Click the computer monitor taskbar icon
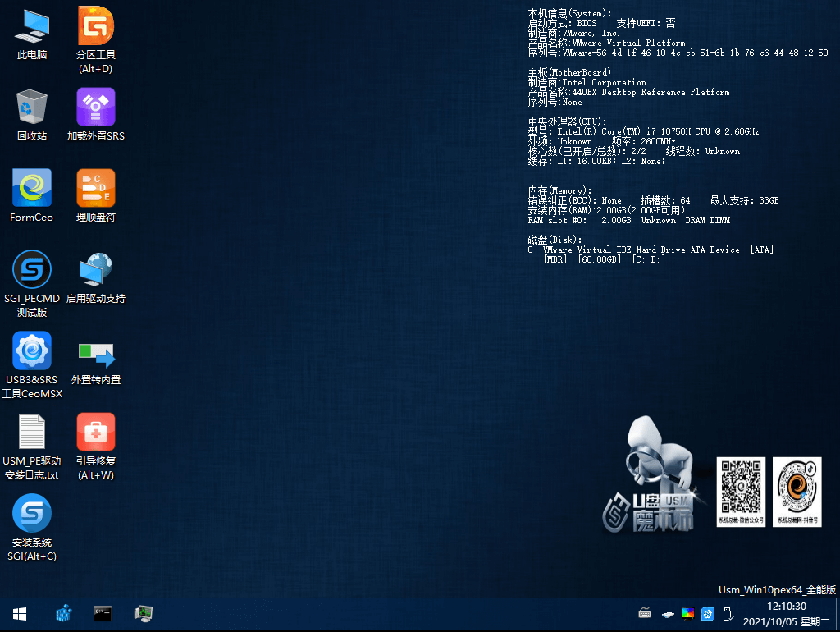The height and width of the screenshot is (632, 840). point(144,613)
